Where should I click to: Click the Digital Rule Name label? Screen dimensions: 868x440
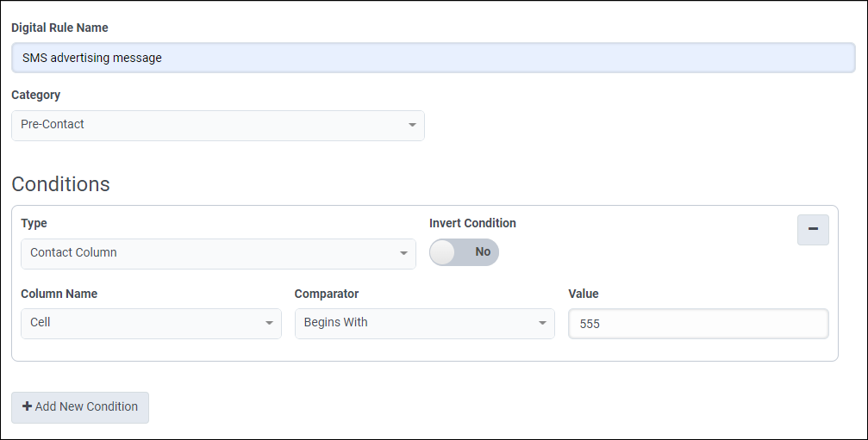coord(59,28)
